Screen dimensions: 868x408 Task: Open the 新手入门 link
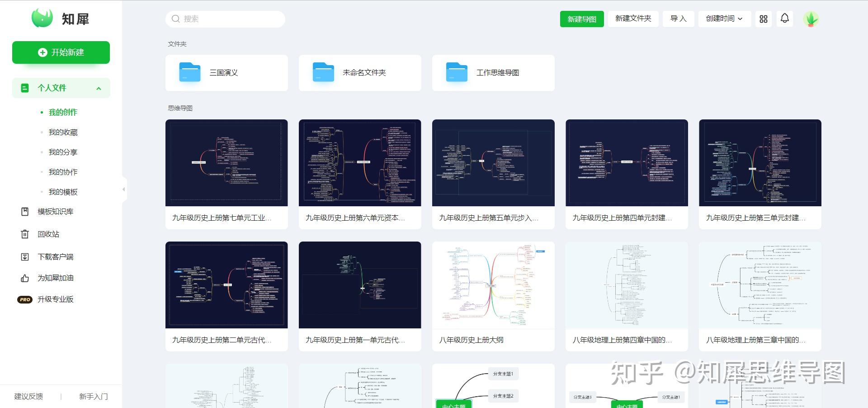point(93,396)
